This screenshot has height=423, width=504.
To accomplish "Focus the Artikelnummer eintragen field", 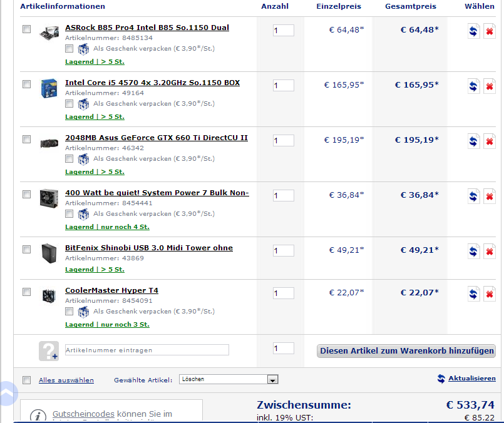I will pyautogui.click(x=147, y=350).
